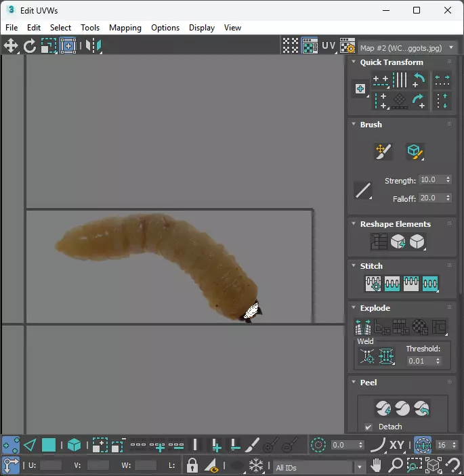Screen dimensions: 464x476
Task: Click the Zoom Region tool
Action: click(414, 464)
